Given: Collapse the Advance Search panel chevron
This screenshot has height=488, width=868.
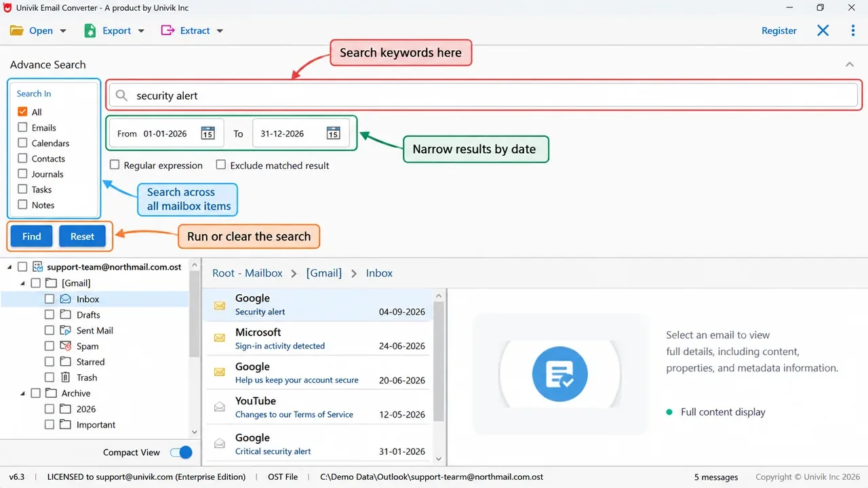Looking at the screenshot, I should [850, 64].
